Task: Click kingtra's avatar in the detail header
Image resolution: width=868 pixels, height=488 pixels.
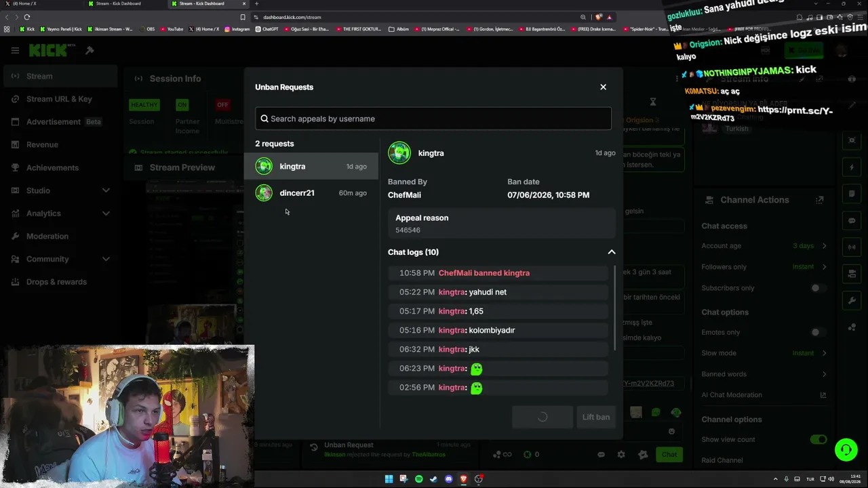Action: (399, 153)
